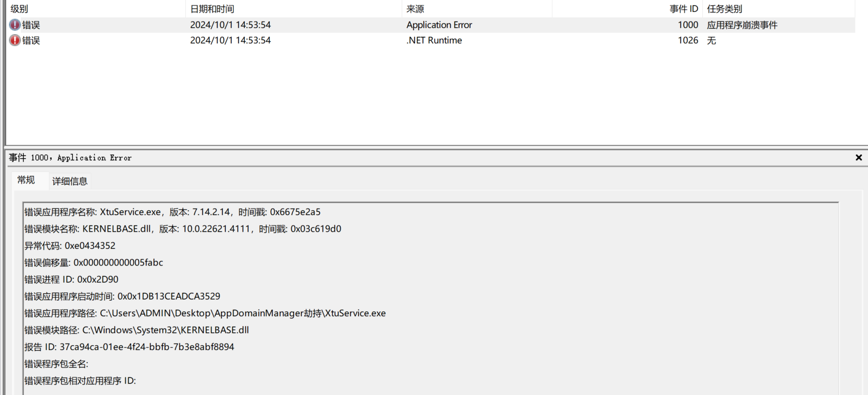Click the event ID 1026 cell

[688, 41]
